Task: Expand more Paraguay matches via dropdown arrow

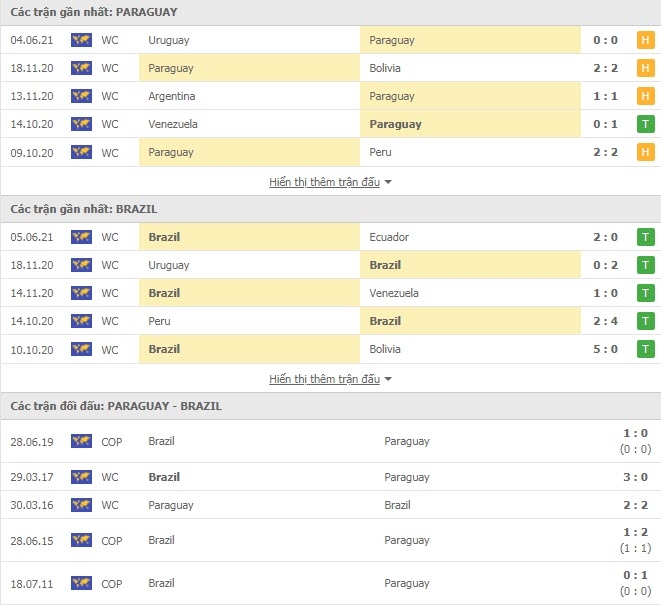Action: point(388,182)
